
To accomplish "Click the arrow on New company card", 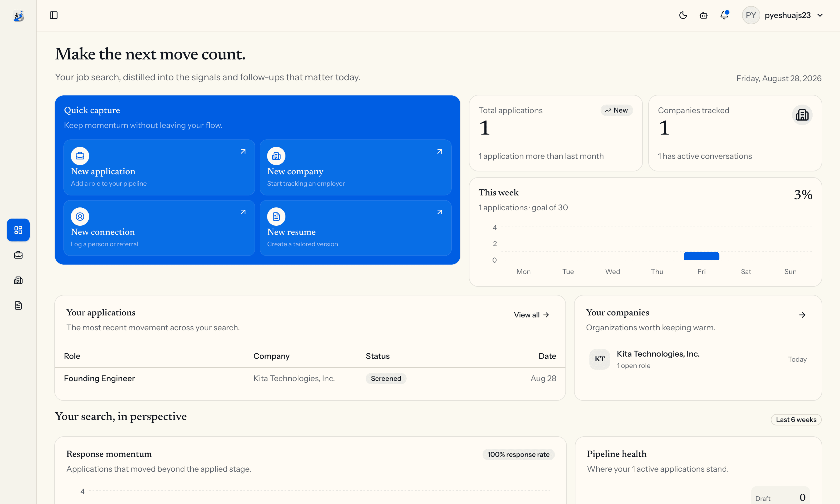I will 440,151.
